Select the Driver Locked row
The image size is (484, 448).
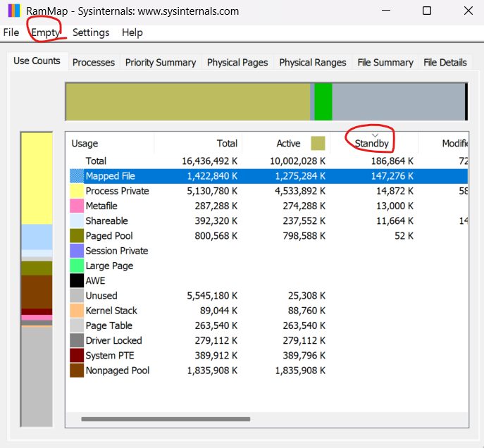point(267,341)
